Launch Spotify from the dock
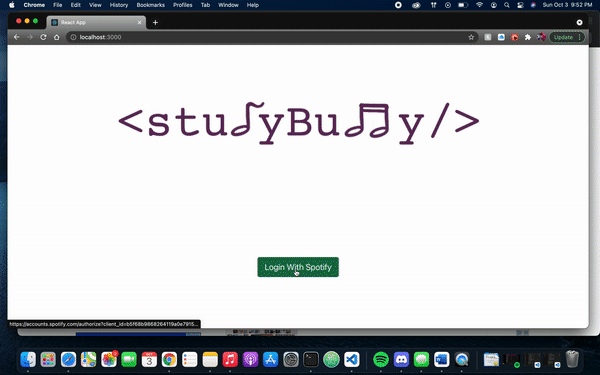600x375 pixels. click(x=381, y=359)
